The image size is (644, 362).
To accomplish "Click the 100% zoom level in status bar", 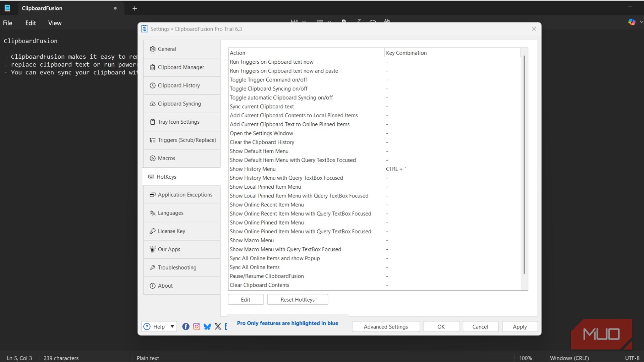I will coord(526,358).
